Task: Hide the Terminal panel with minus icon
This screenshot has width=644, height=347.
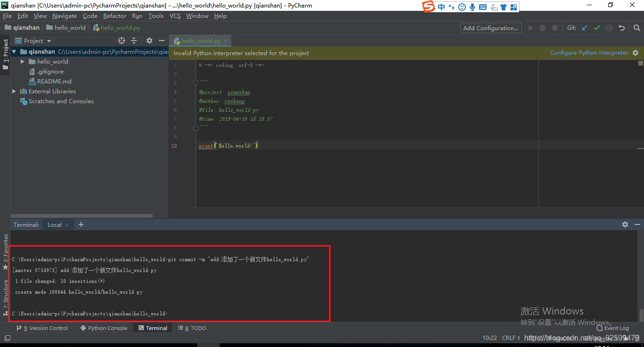Action: click(x=637, y=224)
